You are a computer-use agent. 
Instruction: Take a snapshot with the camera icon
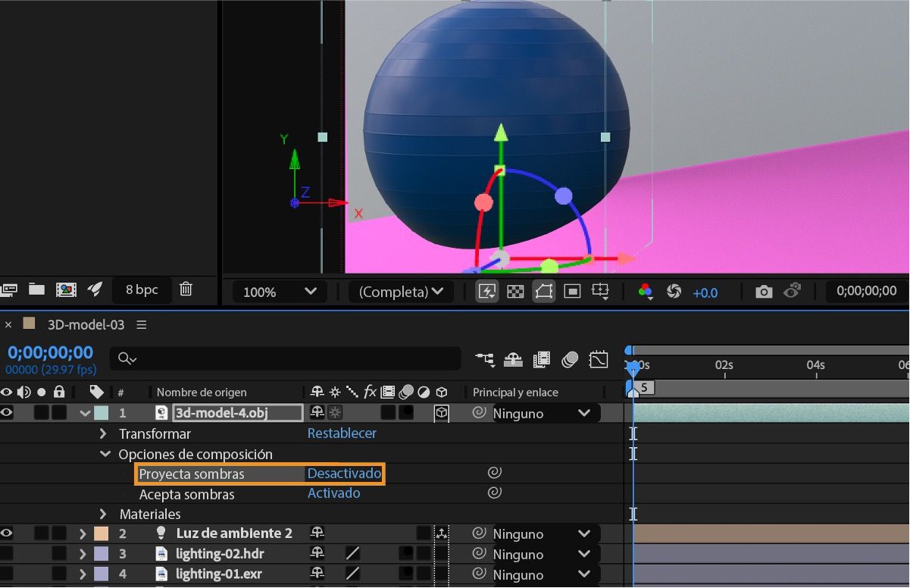point(763,291)
